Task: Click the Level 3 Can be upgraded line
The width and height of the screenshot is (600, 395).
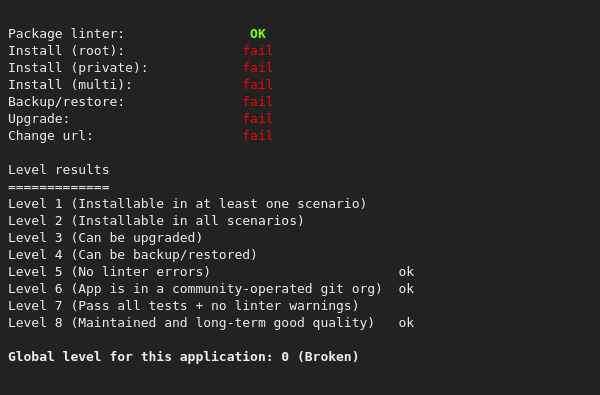Action: [105, 238]
